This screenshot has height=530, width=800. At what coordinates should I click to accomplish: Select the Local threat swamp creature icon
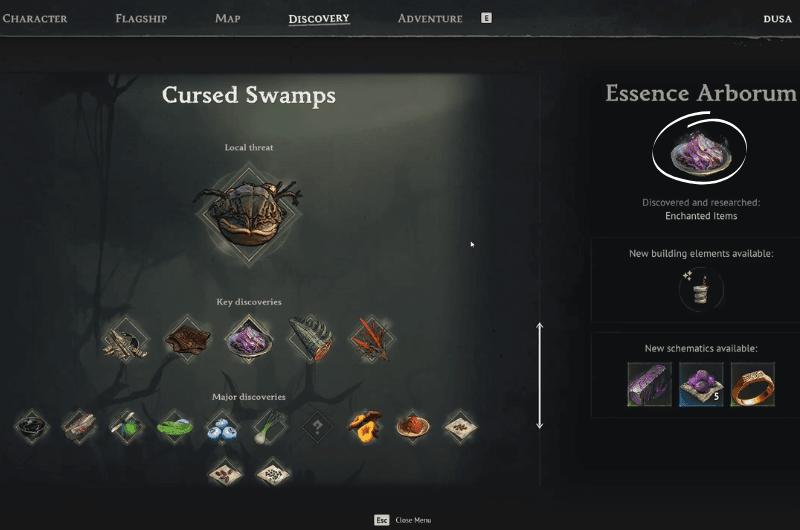[x=248, y=213]
